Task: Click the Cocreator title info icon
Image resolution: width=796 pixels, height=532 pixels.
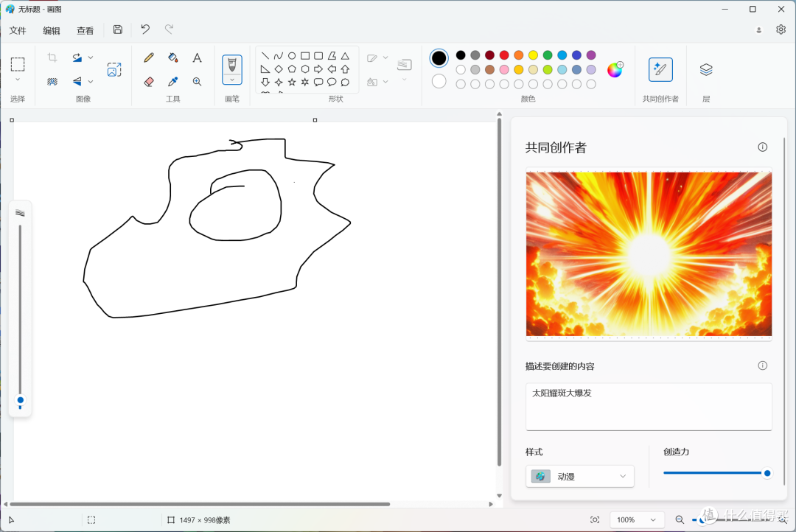Action: [763, 147]
